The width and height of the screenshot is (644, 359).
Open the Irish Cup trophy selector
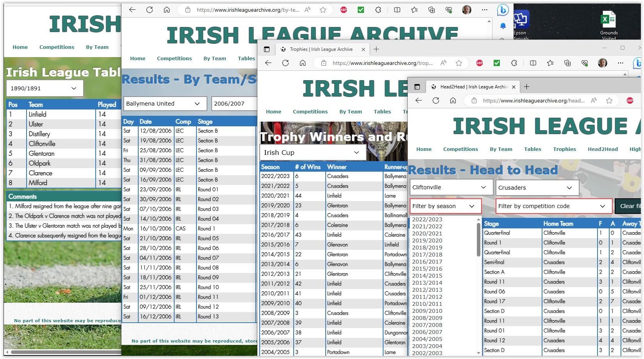pos(312,153)
